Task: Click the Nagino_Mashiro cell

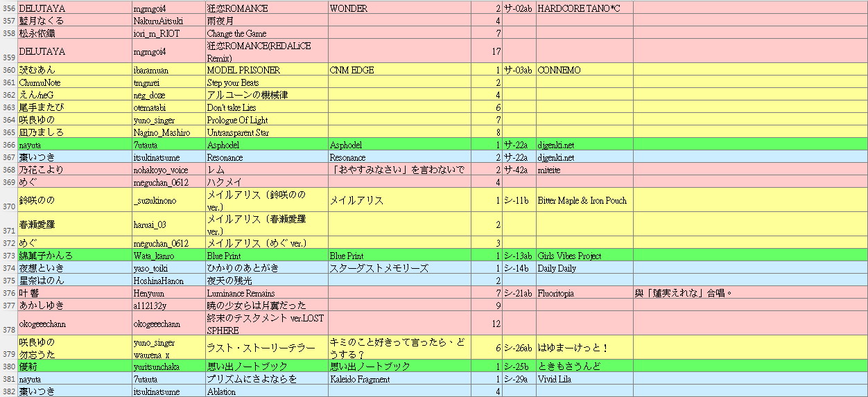Action: click(168, 132)
